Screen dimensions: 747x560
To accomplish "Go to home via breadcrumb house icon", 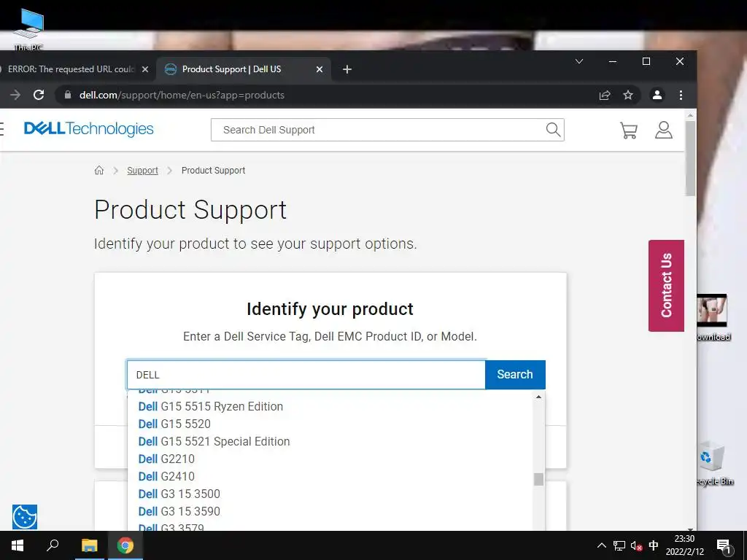I will pos(99,171).
